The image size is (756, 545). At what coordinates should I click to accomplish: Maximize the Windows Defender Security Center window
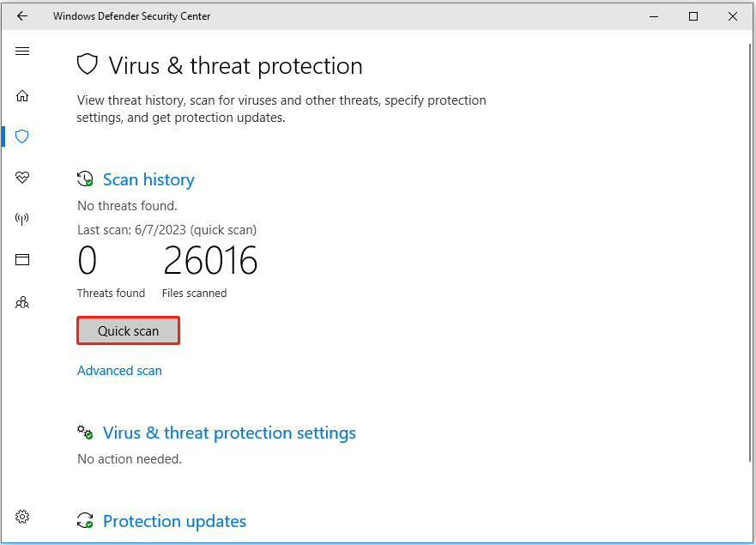pos(693,16)
